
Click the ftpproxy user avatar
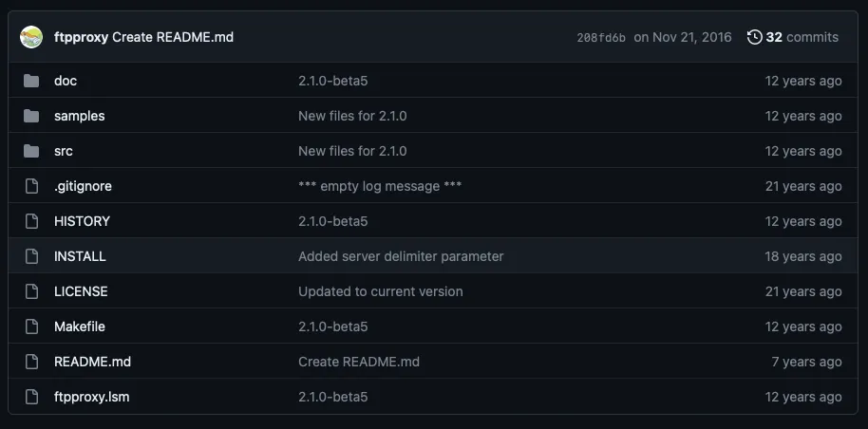[31, 37]
